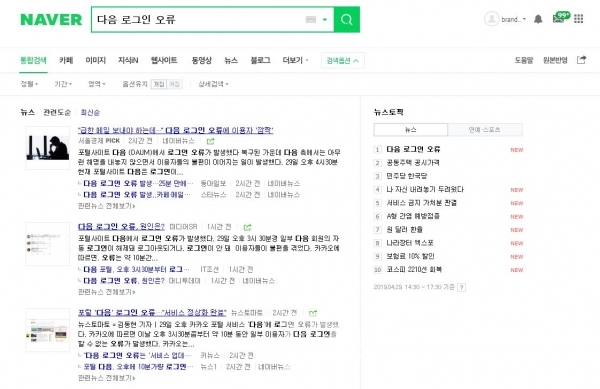This screenshot has width=600, height=389.
Task: Select the 연예·스포츠 tab in news topics
Action: coord(485,130)
